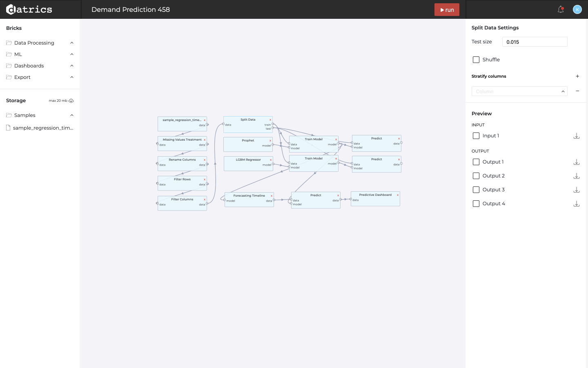Tick the Output 2 checkbox
The height and width of the screenshot is (368, 588).
pos(476,176)
